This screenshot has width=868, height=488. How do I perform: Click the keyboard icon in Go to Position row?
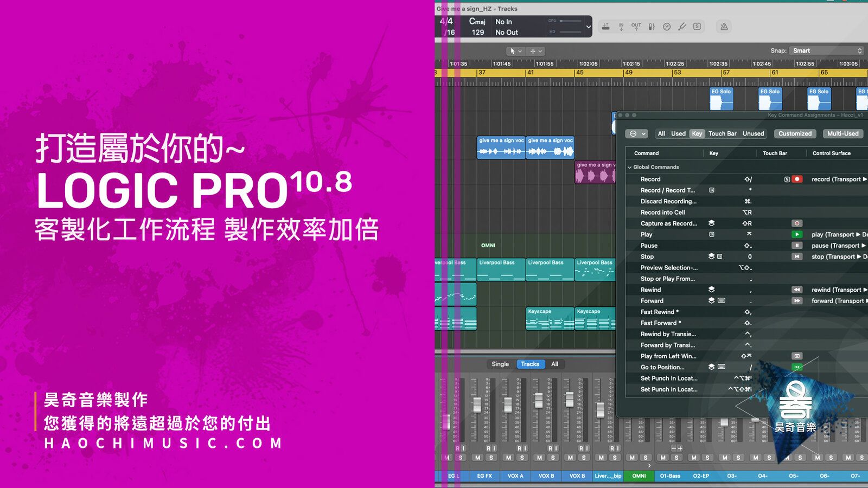click(722, 367)
